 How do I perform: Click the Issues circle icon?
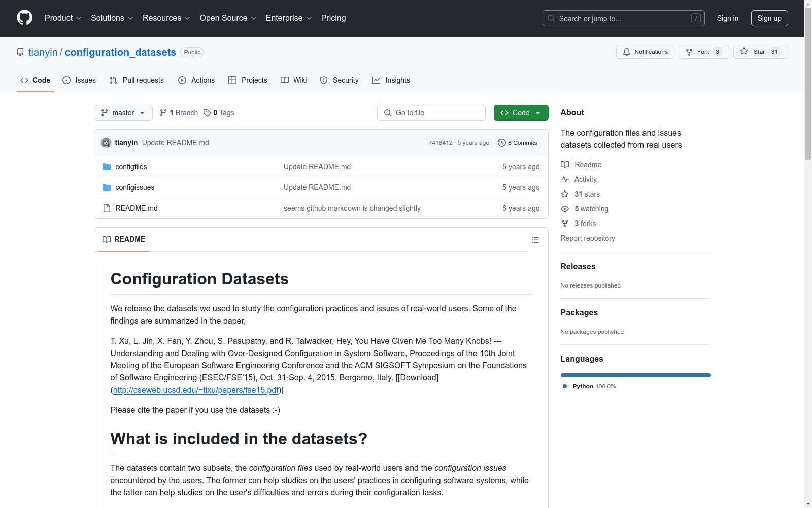point(66,80)
